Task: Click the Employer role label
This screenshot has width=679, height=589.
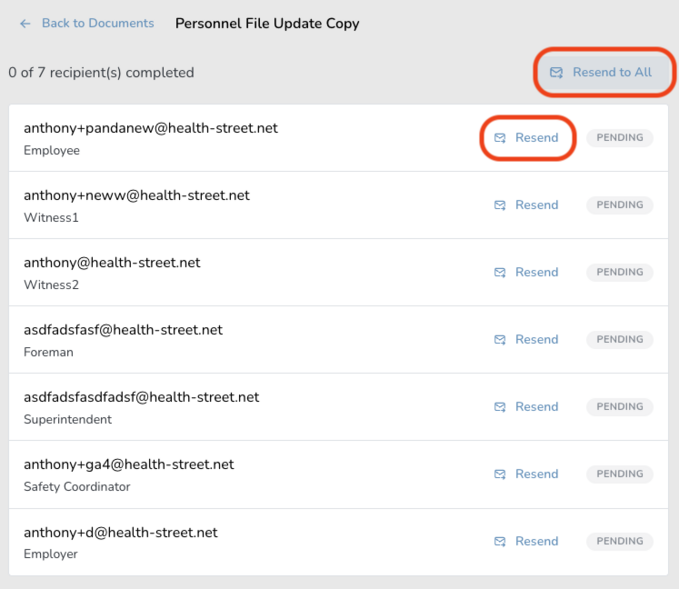Action: (51, 554)
